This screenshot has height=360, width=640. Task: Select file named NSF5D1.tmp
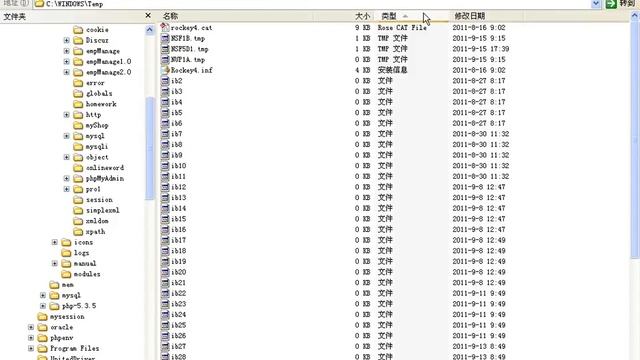(189, 49)
